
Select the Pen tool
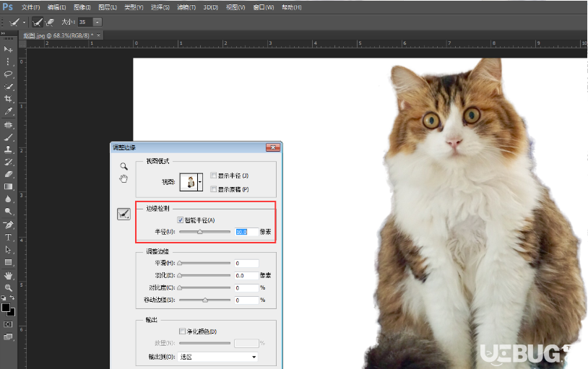click(x=8, y=225)
